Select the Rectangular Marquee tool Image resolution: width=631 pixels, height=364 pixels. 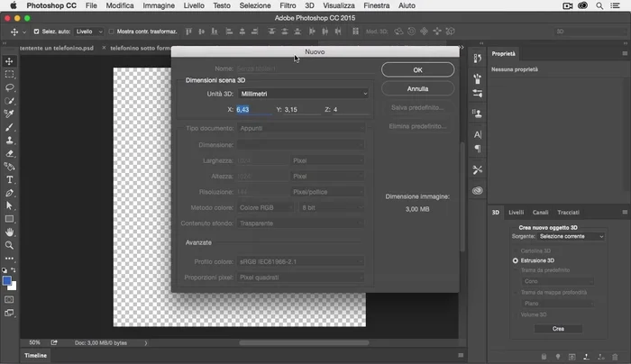[10, 75]
